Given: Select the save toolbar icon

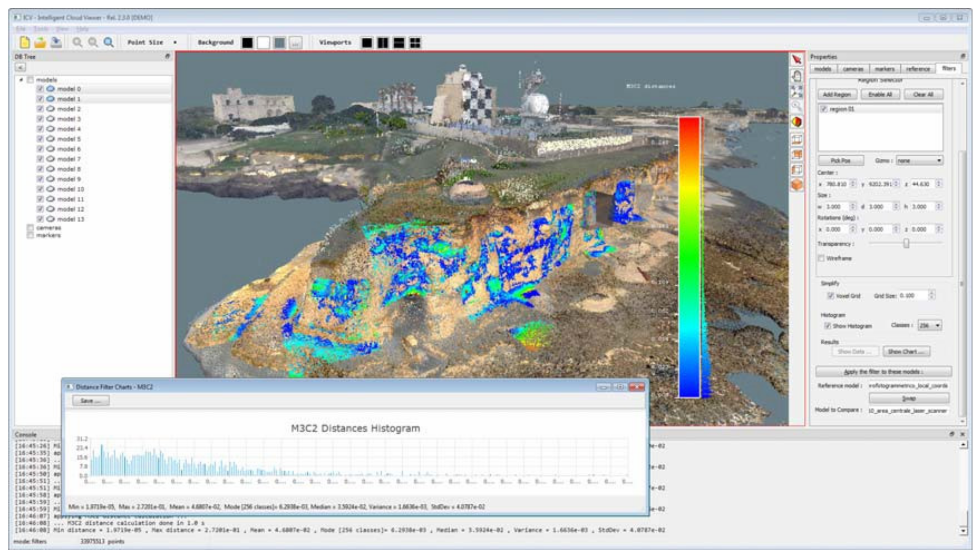Looking at the screenshot, I should [x=56, y=42].
